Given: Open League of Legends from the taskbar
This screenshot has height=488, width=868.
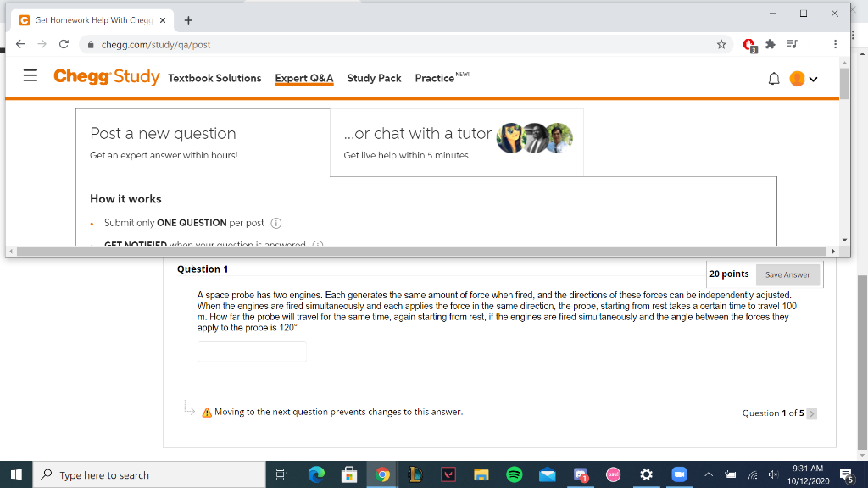Looking at the screenshot, I should 415,474.
